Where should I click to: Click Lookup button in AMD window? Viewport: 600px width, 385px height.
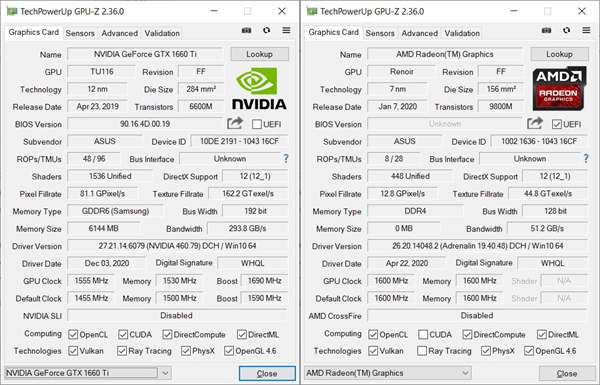pyautogui.click(x=559, y=54)
